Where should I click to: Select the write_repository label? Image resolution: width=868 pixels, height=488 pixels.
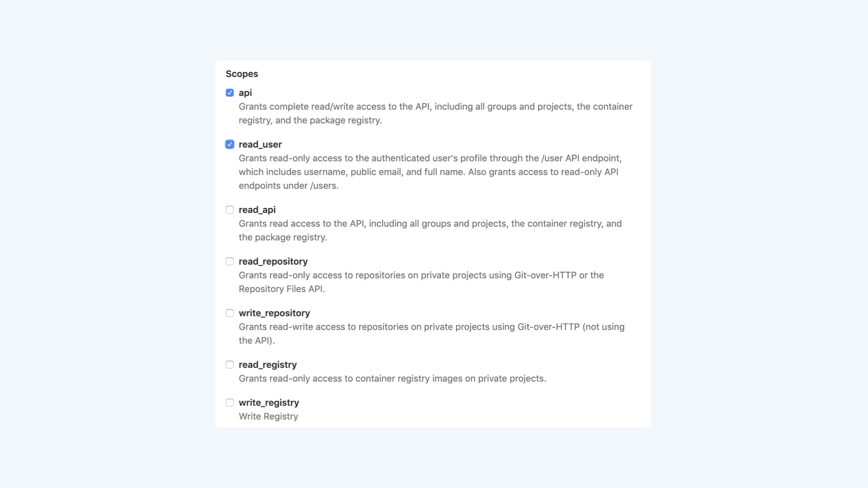point(274,313)
